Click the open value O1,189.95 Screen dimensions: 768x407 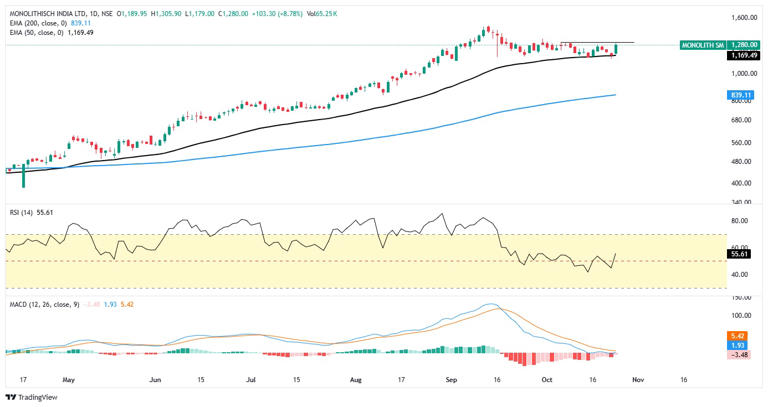[x=132, y=14]
